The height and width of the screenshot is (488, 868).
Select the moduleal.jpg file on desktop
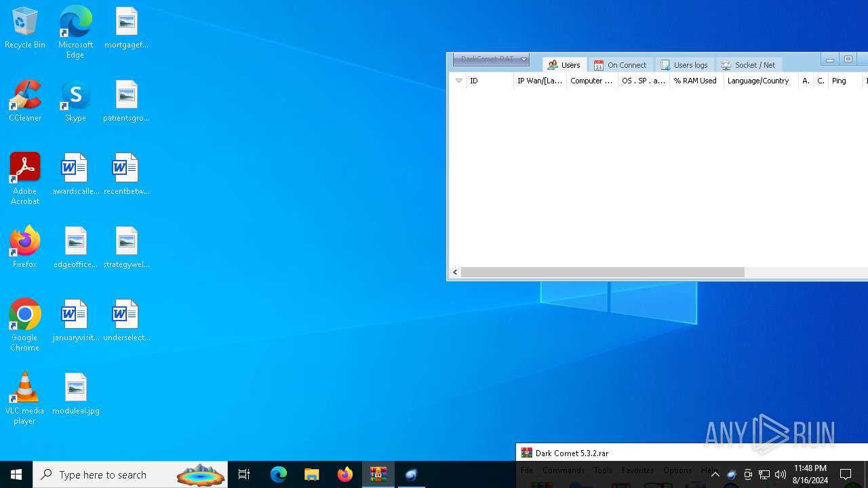75,394
